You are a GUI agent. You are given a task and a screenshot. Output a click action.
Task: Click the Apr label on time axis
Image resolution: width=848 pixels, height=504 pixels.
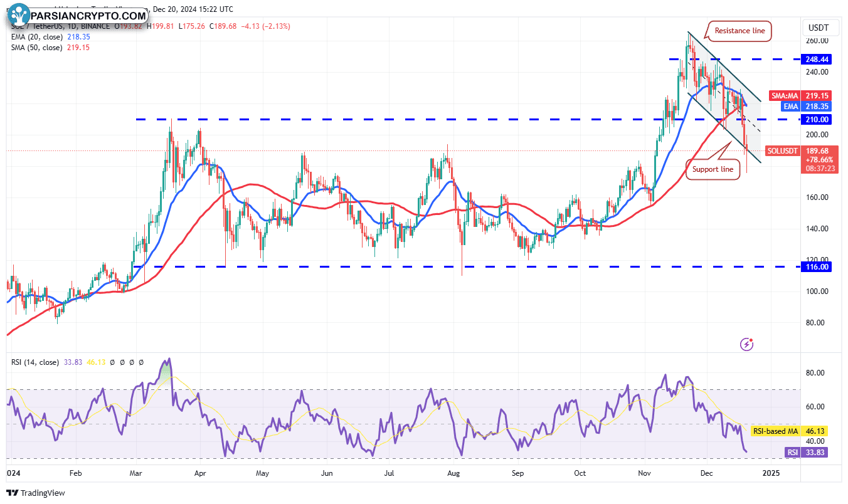[201, 474]
